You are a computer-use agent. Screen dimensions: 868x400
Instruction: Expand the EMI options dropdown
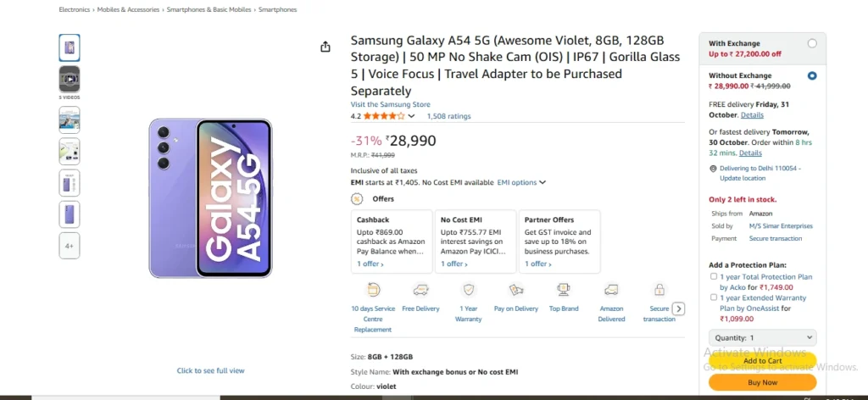[x=521, y=182]
